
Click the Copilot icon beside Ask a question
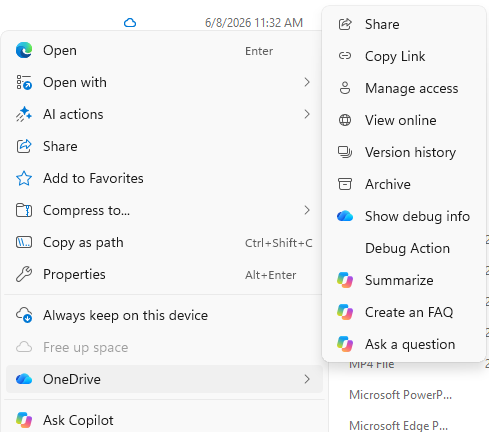(345, 344)
